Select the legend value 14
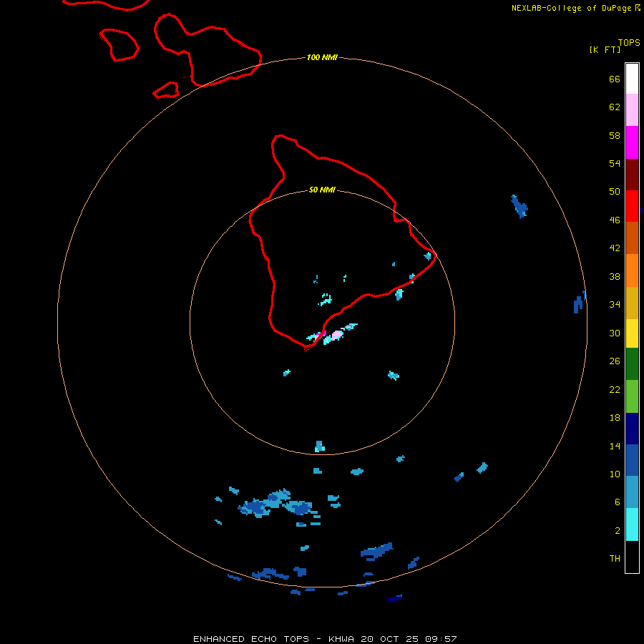 (615, 446)
